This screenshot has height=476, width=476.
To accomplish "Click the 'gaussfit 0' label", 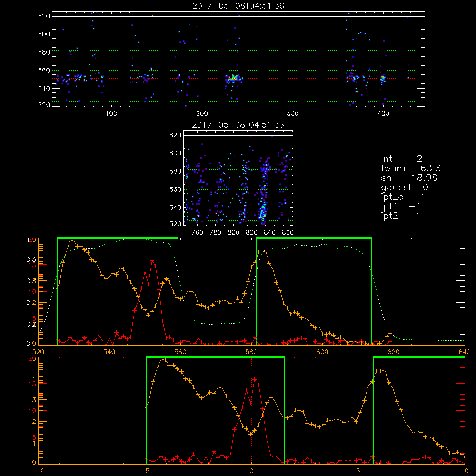I will (x=404, y=187).
